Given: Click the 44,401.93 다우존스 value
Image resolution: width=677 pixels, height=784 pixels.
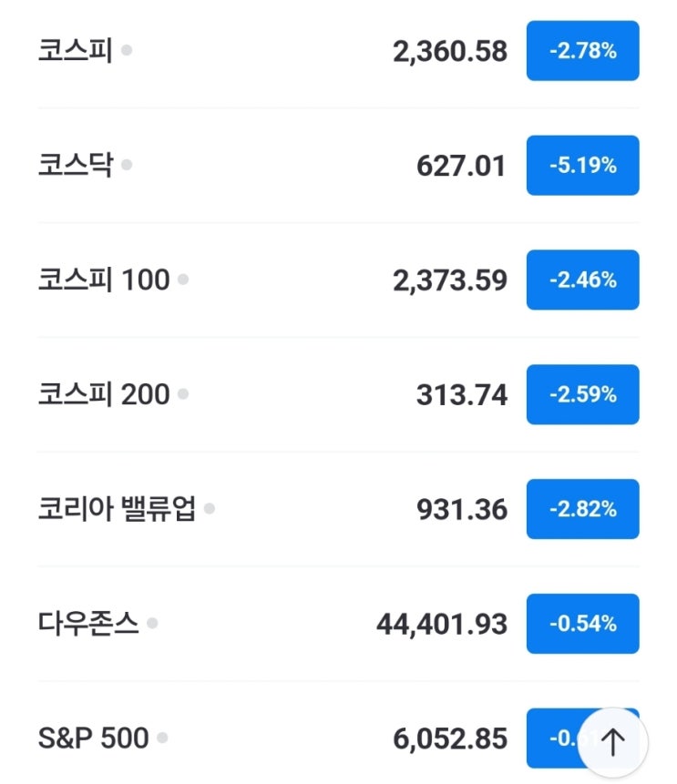Looking at the screenshot, I should pos(442,625).
